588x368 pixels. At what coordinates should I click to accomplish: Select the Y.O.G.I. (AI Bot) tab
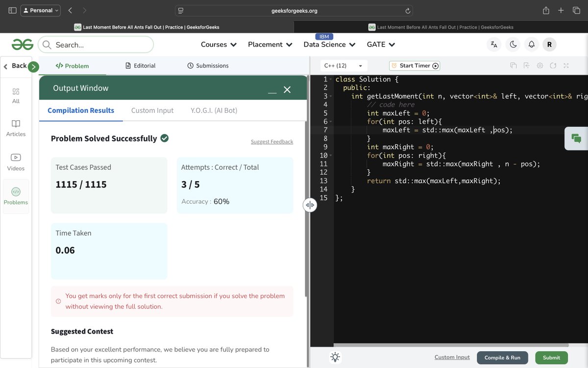coord(214,110)
